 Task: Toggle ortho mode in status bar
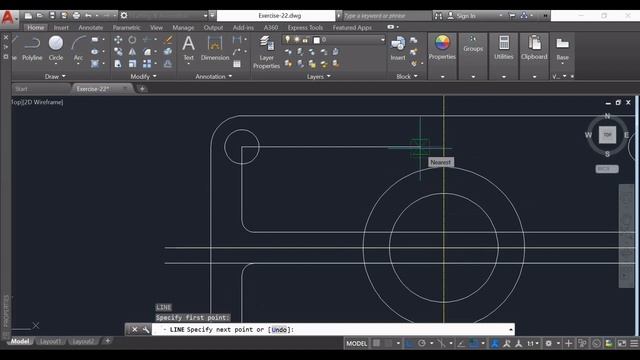click(x=409, y=344)
